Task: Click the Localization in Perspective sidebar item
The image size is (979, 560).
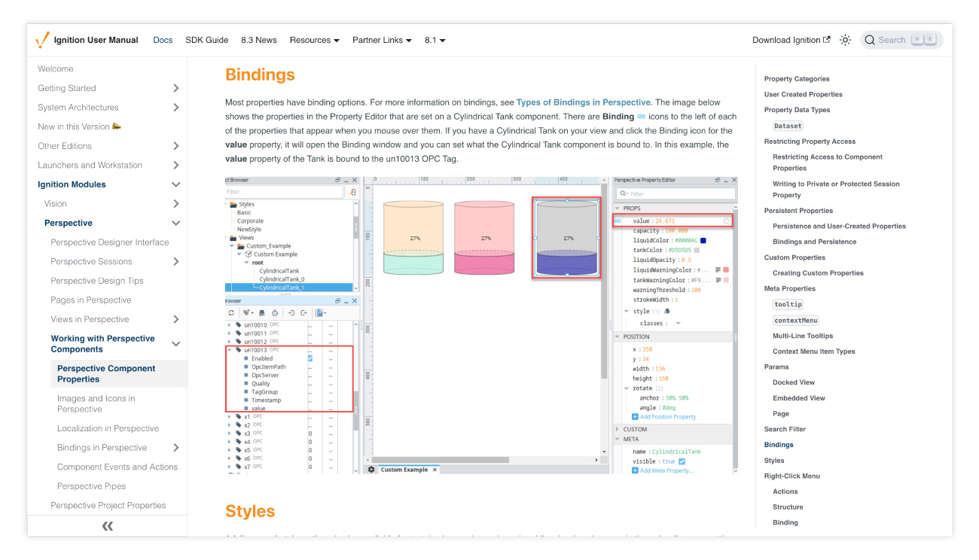Action: point(108,429)
